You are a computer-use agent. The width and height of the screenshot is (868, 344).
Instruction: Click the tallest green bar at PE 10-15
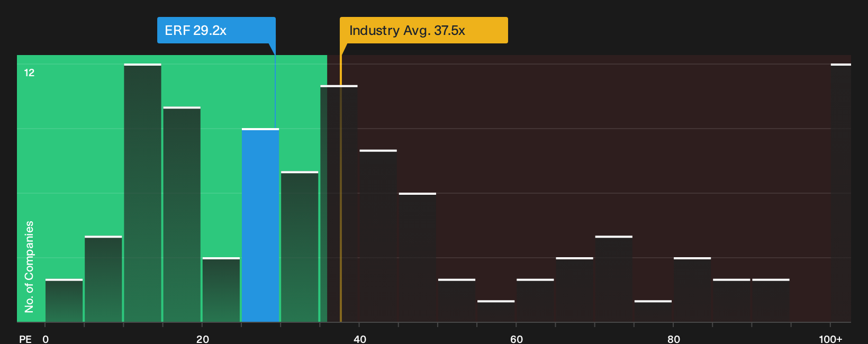coord(143,193)
